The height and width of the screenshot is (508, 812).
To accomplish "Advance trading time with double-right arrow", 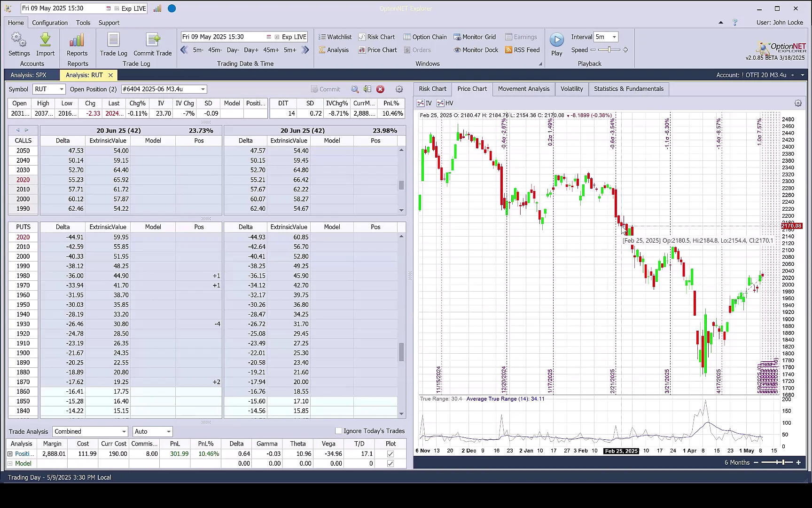I will [x=305, y=50].
